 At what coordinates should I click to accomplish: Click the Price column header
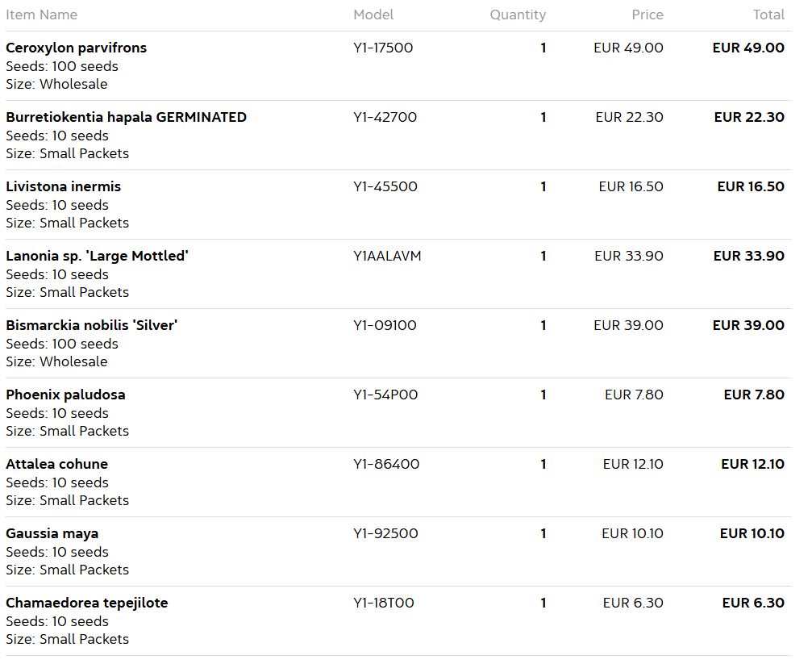(648, 15)
